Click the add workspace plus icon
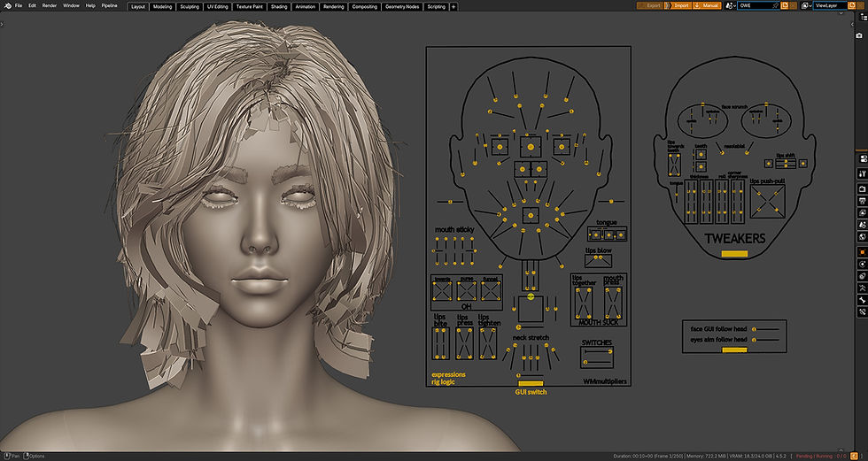The height and width of the screenshot is (461, 868). 454,6
